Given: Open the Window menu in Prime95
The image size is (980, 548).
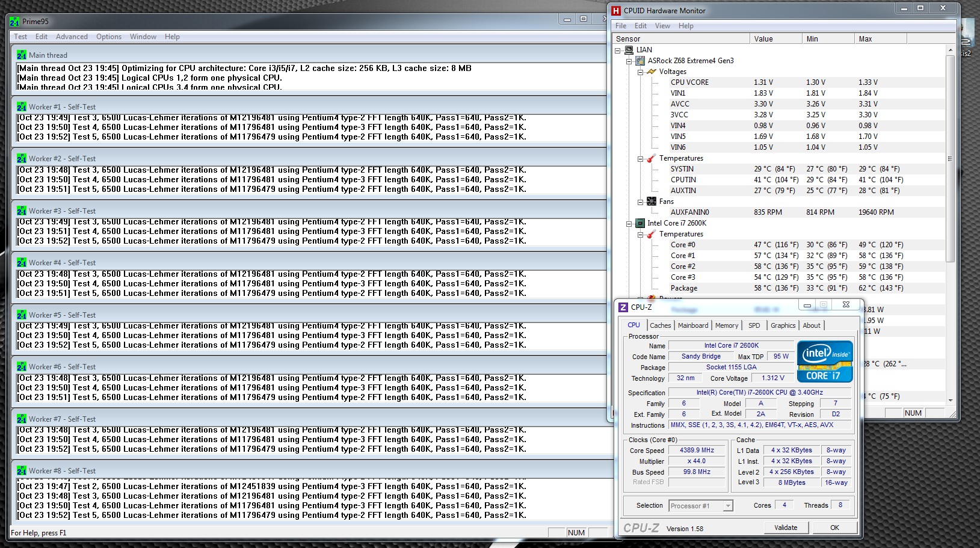Looking at the screenshot, I should point(143,37).
